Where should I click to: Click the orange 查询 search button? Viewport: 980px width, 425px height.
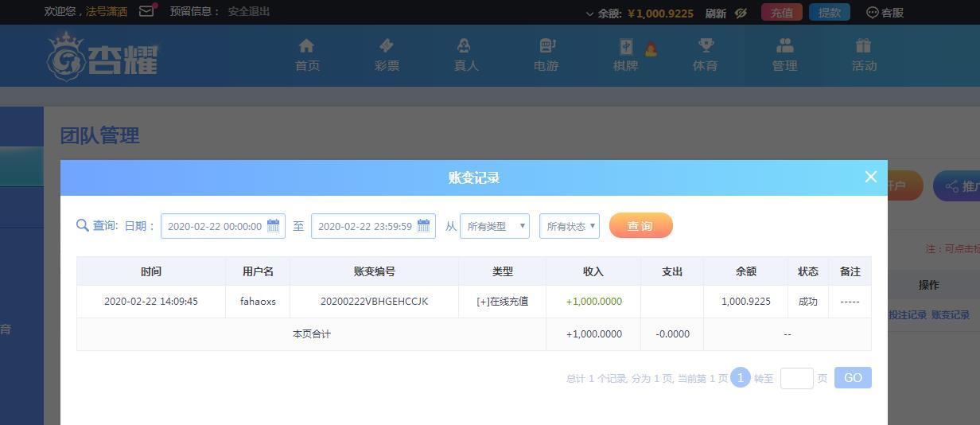(x=641, y=225)
